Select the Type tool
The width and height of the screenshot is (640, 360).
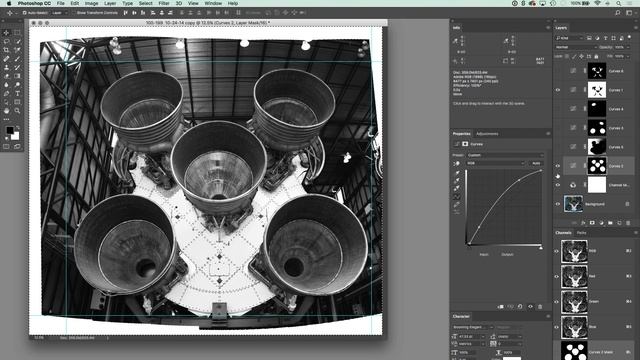[17, 93]
